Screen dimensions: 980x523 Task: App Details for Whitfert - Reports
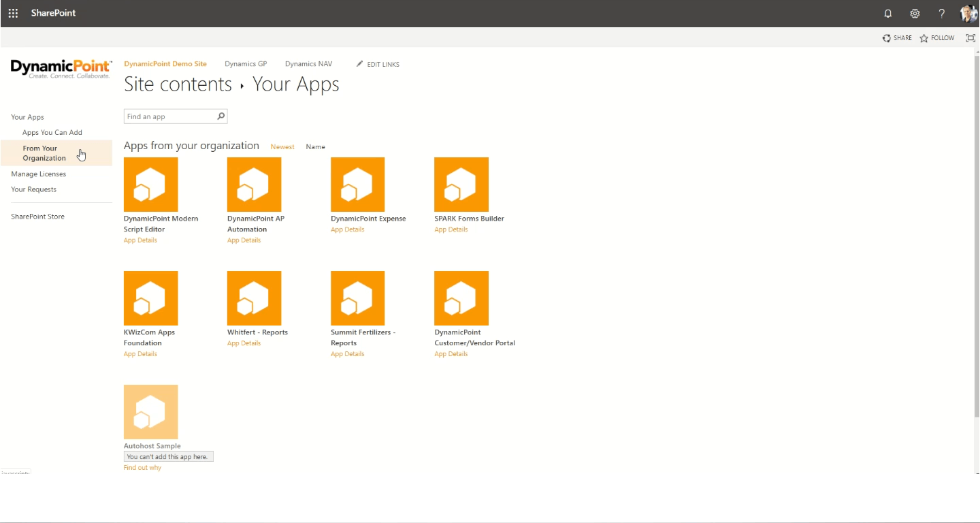click(x=244, y=343)
